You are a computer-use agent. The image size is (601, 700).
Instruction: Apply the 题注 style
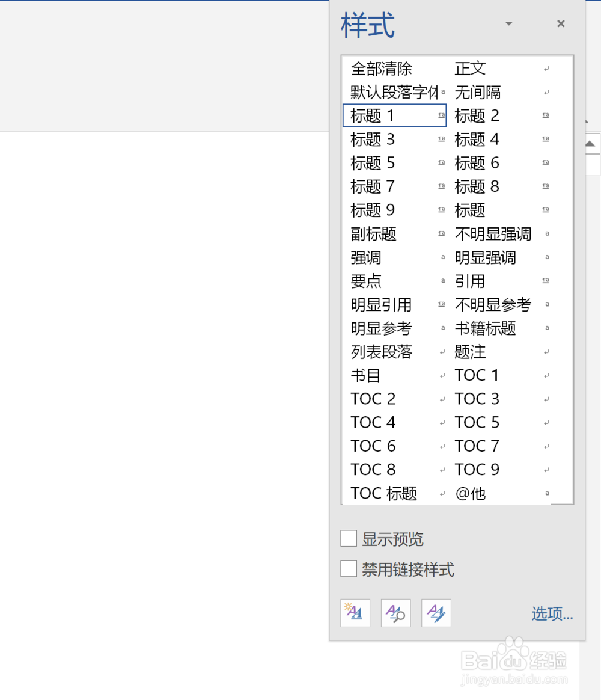click(470, 352)
